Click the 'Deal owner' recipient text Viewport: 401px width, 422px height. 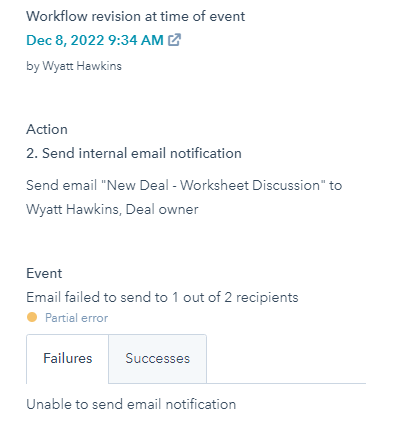(162, 209)
